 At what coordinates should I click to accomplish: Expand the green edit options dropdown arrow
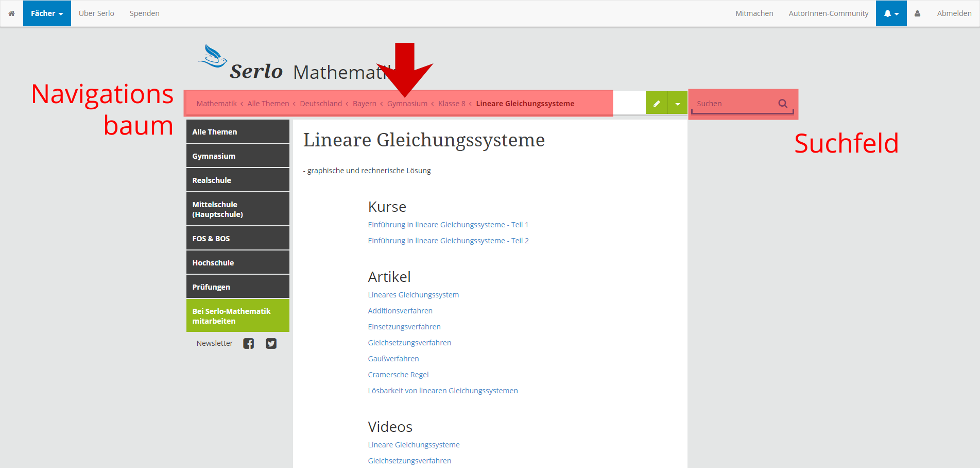tap(678, 104)
